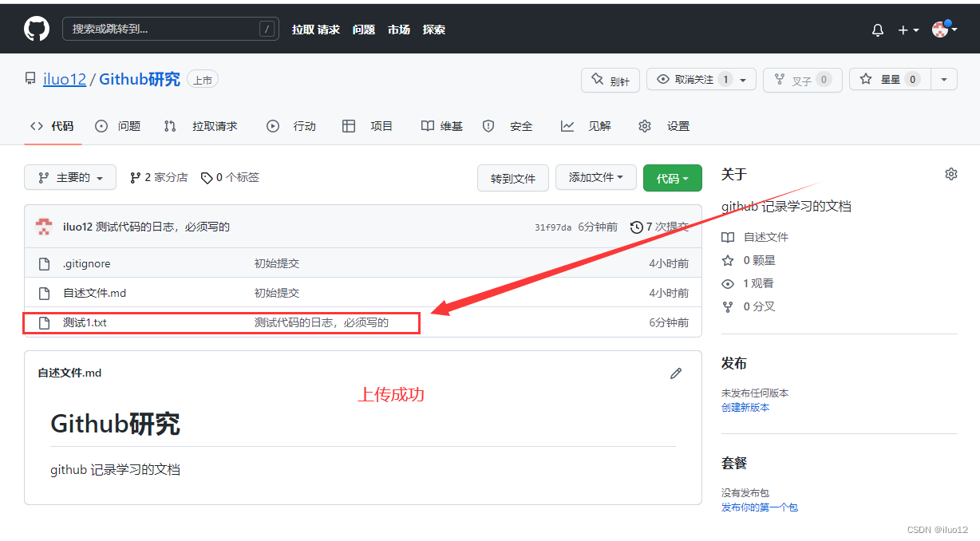Click the committer avatar in commit bar
This screenshot has width=980, height=541.
(x=45, y=227)
